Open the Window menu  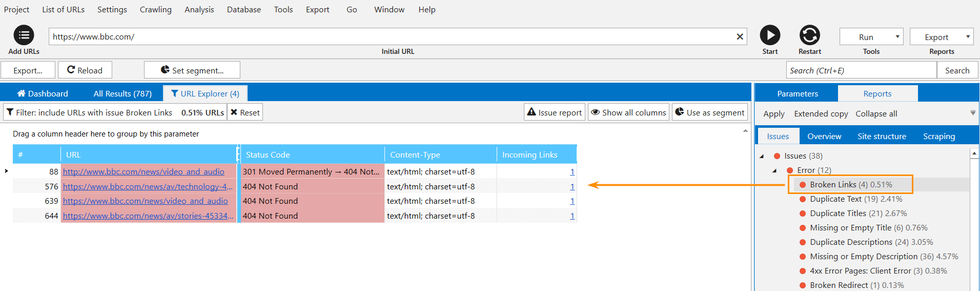click(x=390, y=9)
